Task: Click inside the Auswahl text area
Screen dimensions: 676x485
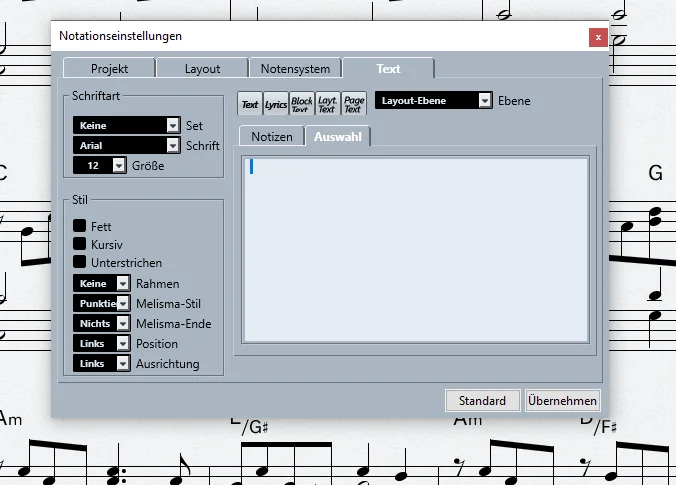Action: click(x=416, y=250)
